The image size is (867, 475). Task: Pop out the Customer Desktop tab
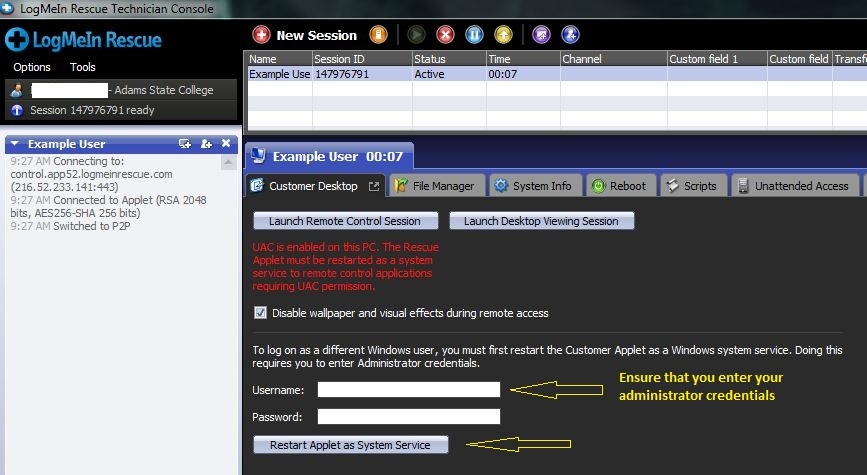click(374, 186)
